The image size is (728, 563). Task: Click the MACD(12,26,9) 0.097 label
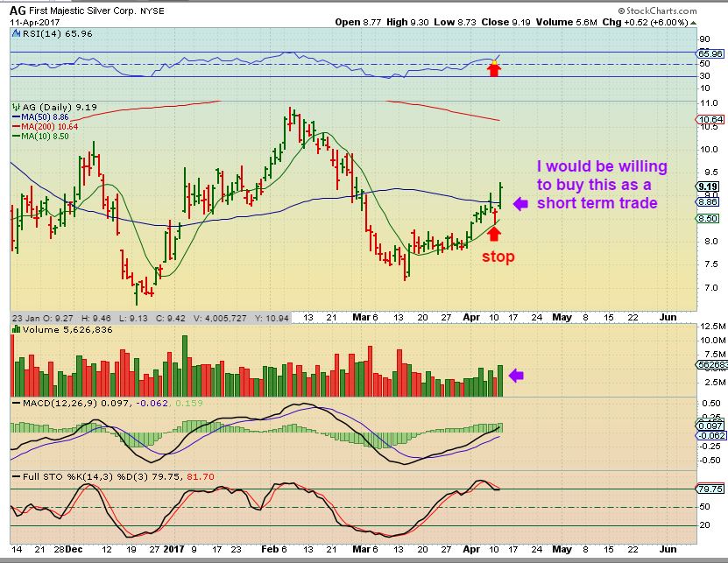76,403
